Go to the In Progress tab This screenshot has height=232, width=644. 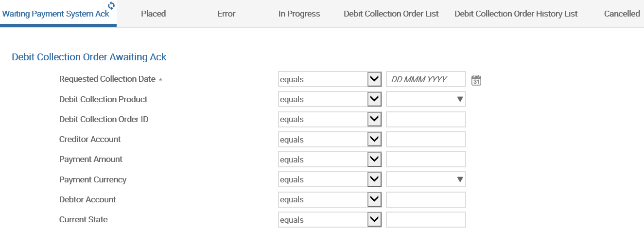pyautogui.click(x=299, y=14)
